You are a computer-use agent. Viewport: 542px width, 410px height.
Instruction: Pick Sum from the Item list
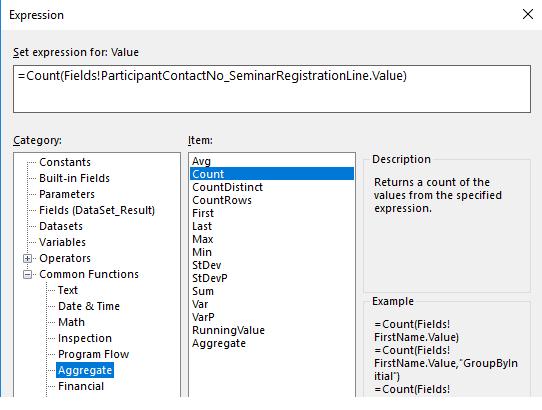tap(203, 291)
